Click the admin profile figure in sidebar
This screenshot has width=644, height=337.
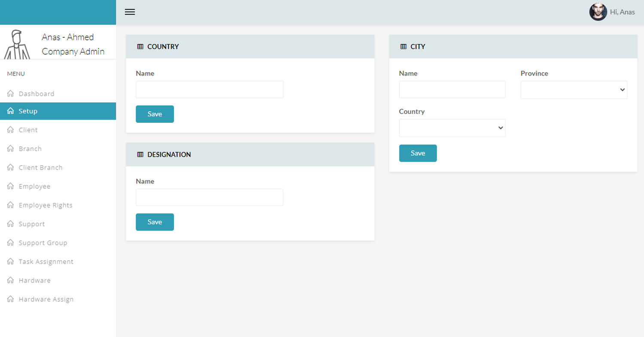point(17,44)
